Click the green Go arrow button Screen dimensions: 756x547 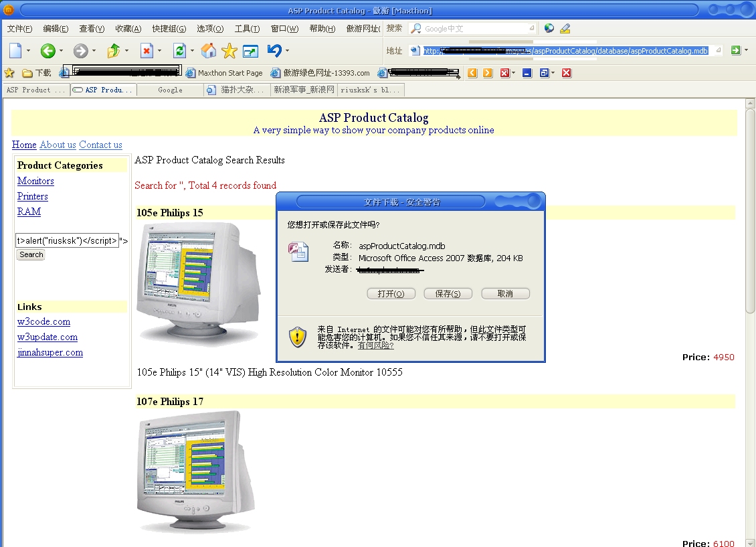pyautogui.click(x=736, y=50)
